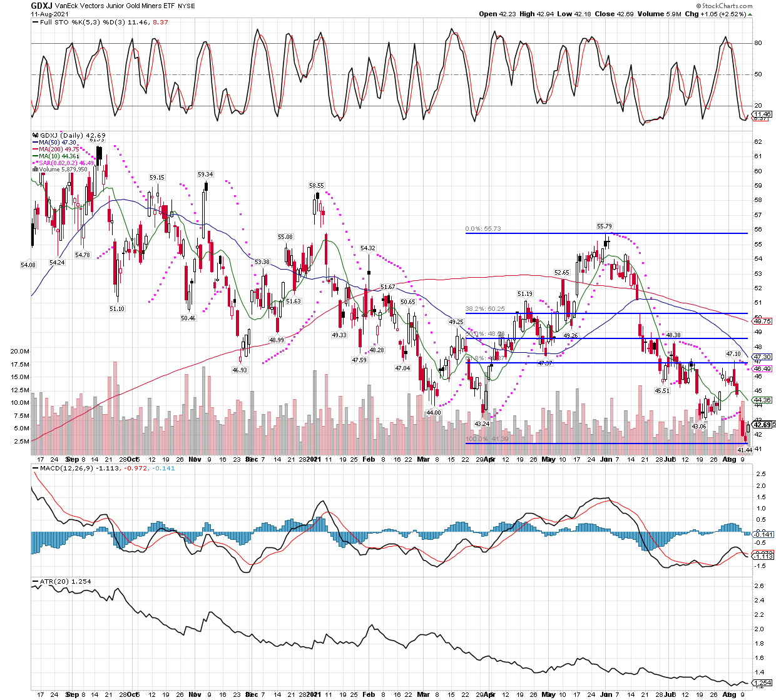This screenshot has width=776, height=700.
Task: Click the 'ATR(20) 1.254' indicator legend
Action: [x=62, y=582]
